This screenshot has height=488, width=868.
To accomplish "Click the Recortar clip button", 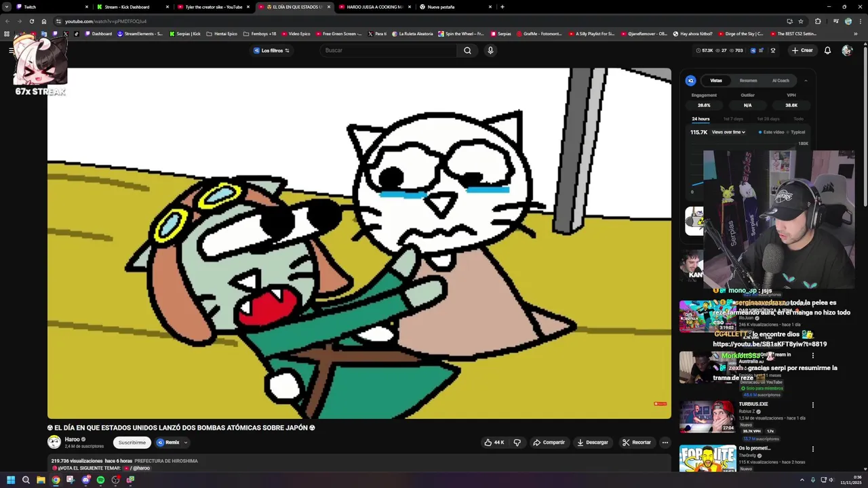I will click(x=636, y=443).
